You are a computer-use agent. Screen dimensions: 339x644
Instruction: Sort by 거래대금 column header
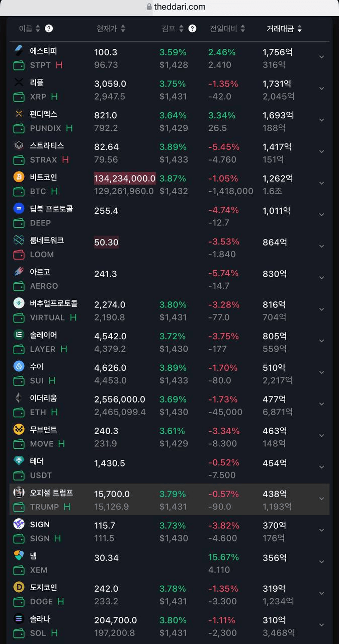pos(284,29)
